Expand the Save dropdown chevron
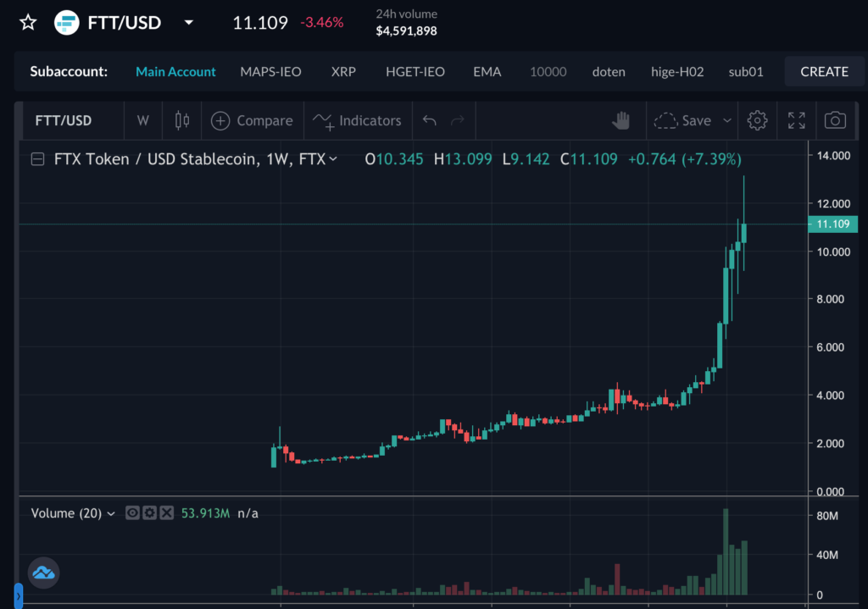868x609 pixels. [727, 120]
